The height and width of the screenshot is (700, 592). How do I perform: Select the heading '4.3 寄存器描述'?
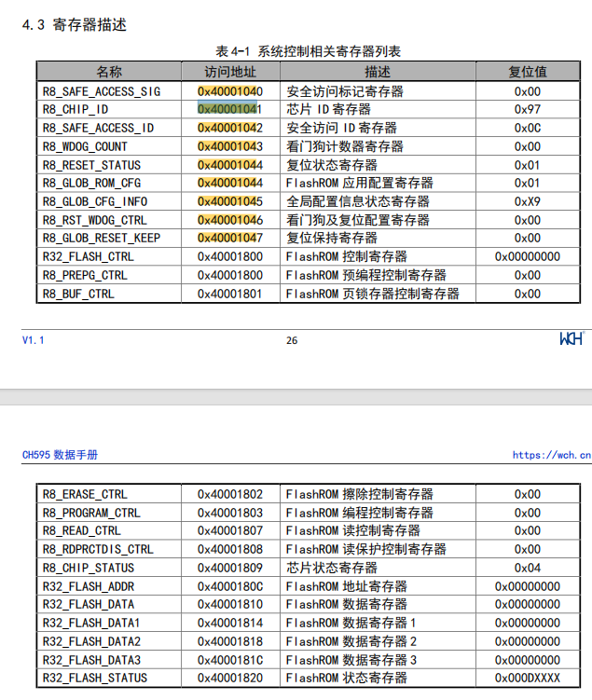click(x=74, y=24)
